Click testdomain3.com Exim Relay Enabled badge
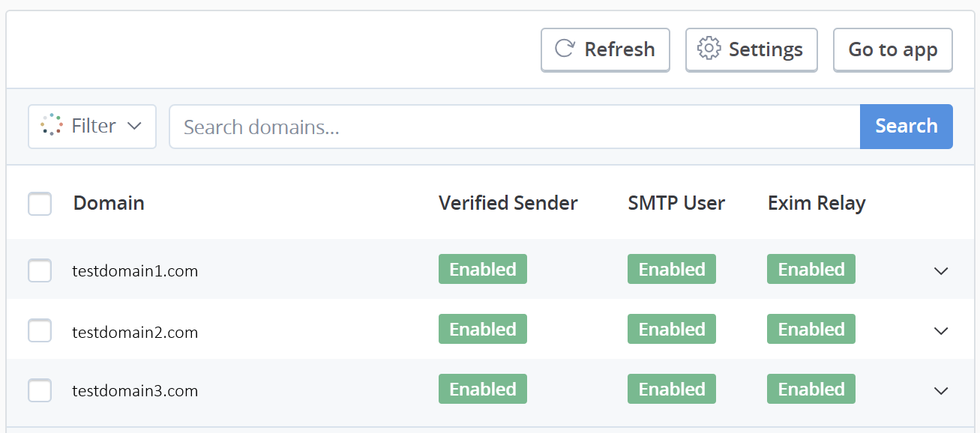The height and width of the screenshot is (433, 980). pos(811,389)
